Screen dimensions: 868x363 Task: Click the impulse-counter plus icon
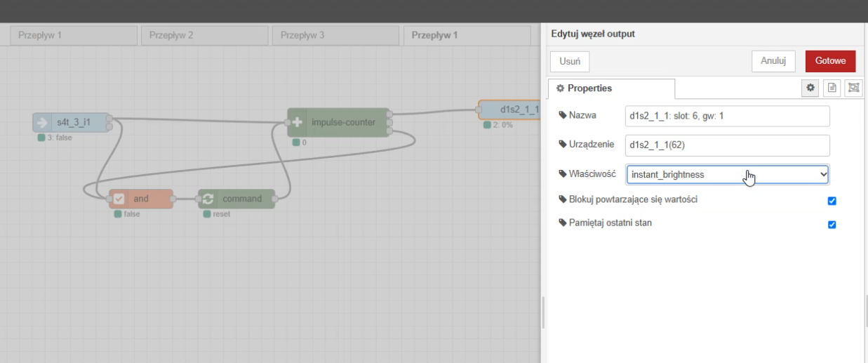(x=297, y=122)
